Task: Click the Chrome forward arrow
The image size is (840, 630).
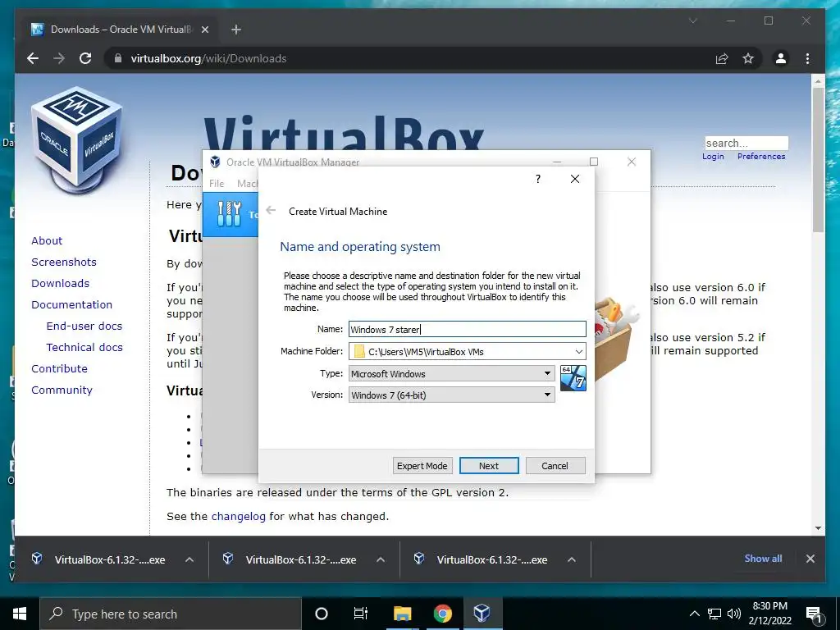Action: coord(59,58)
